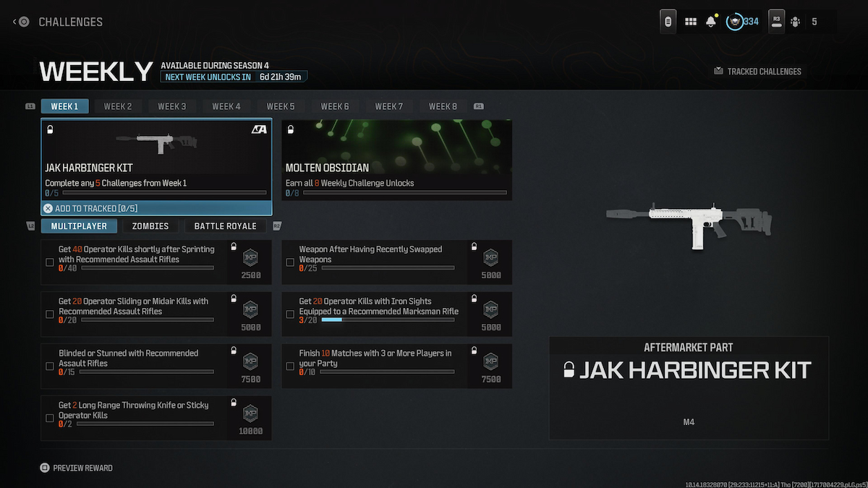868x488 pixels.
Task: Open the notifications bell icon
Action: pos(710,22)
